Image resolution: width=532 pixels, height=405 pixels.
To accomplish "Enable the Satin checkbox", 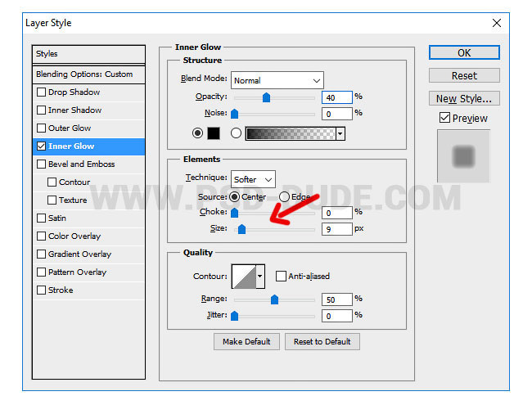I will tap(41, 218).
